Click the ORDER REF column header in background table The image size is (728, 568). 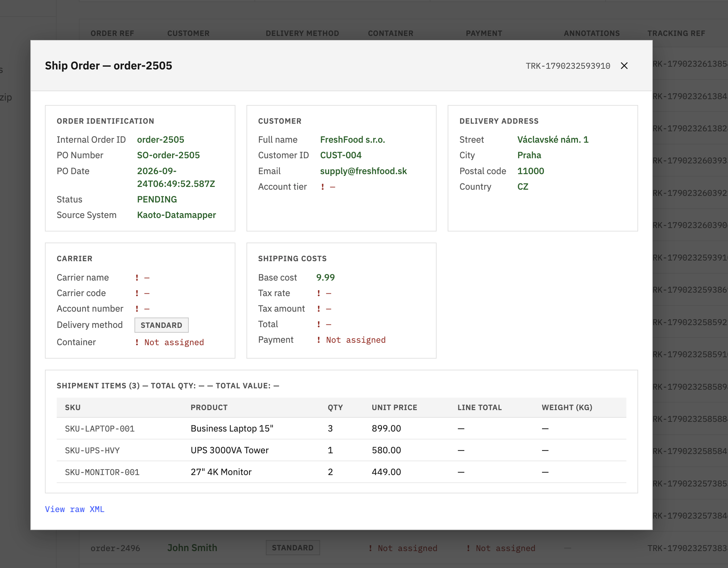coord(112,33)
